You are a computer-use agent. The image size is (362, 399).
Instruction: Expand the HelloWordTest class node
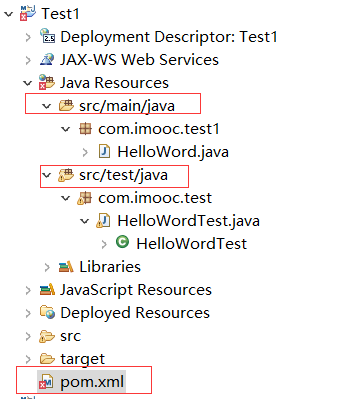coord(104,244)
